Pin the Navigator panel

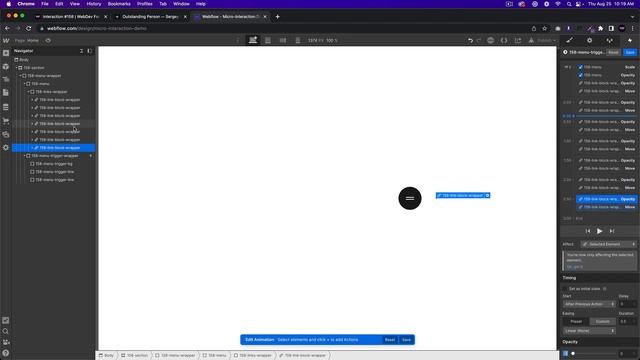tap(89, 51)
